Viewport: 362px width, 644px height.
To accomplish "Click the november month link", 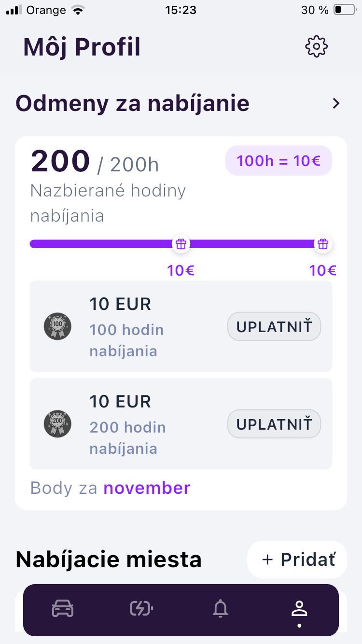I will point(147,488).
